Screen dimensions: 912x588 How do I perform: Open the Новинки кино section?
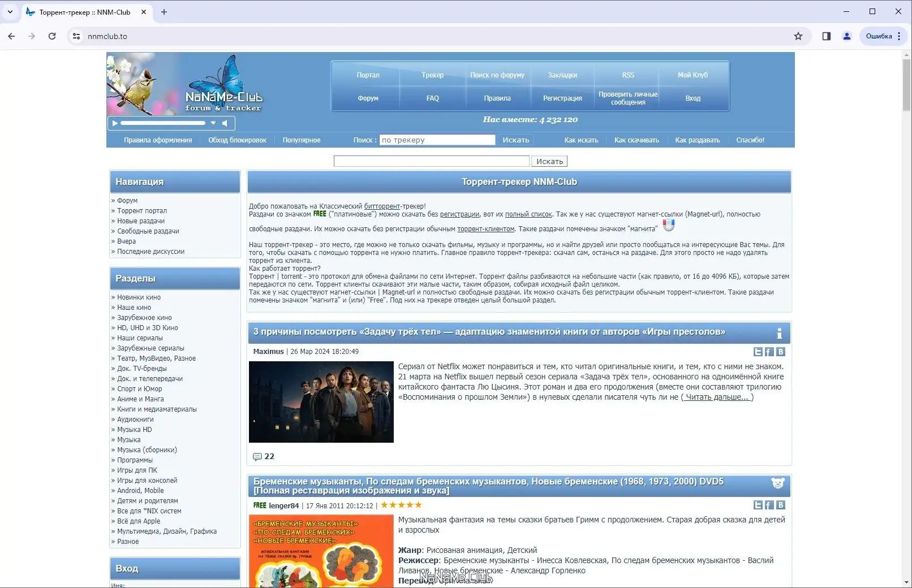click(139, 297)
